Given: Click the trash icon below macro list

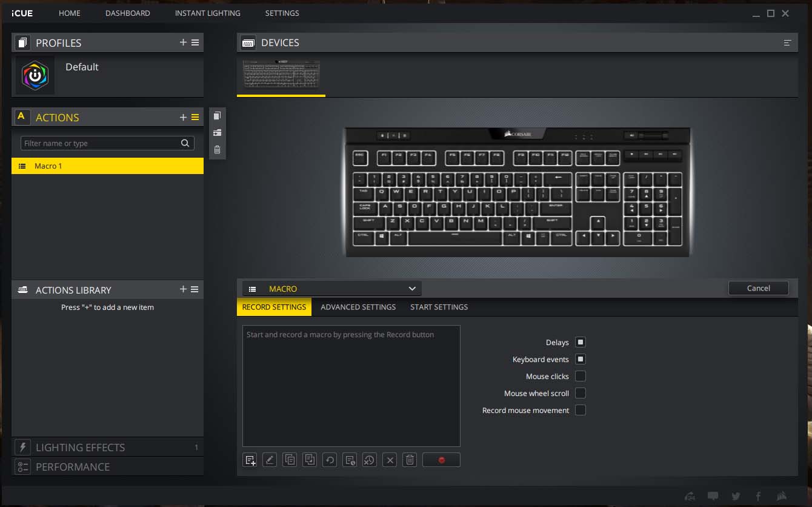Looking at the screenshot, I should tap(410, 460).
